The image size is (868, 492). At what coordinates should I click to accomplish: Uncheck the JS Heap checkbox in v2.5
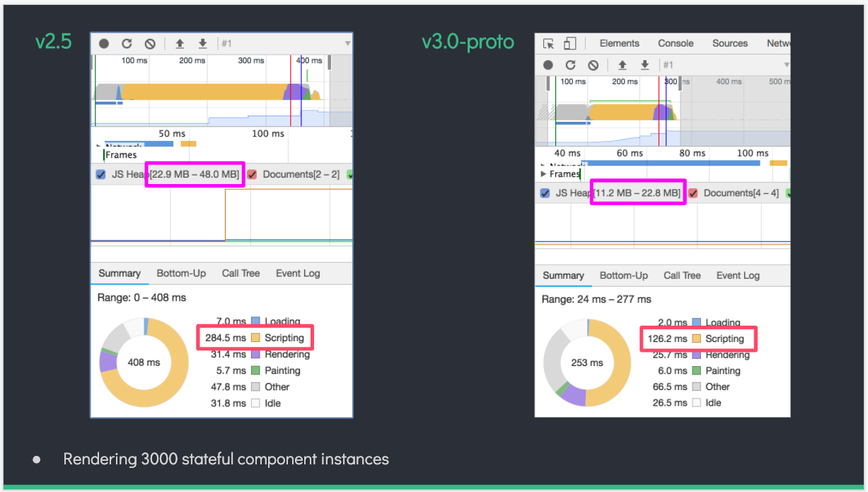[100, 174]
